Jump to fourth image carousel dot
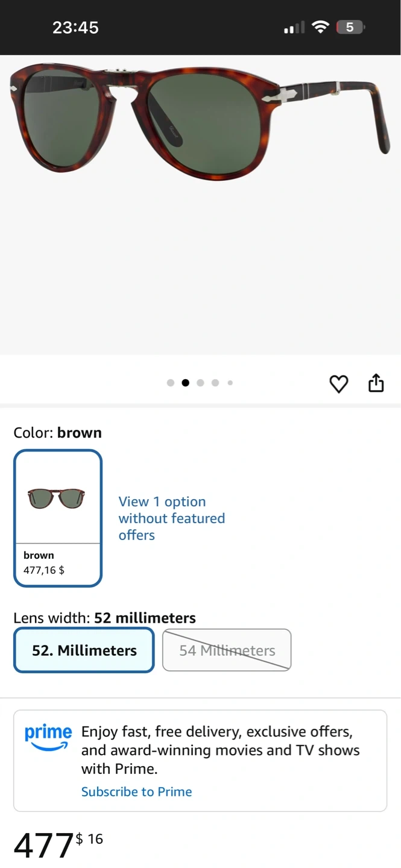 tap(215, 383)
